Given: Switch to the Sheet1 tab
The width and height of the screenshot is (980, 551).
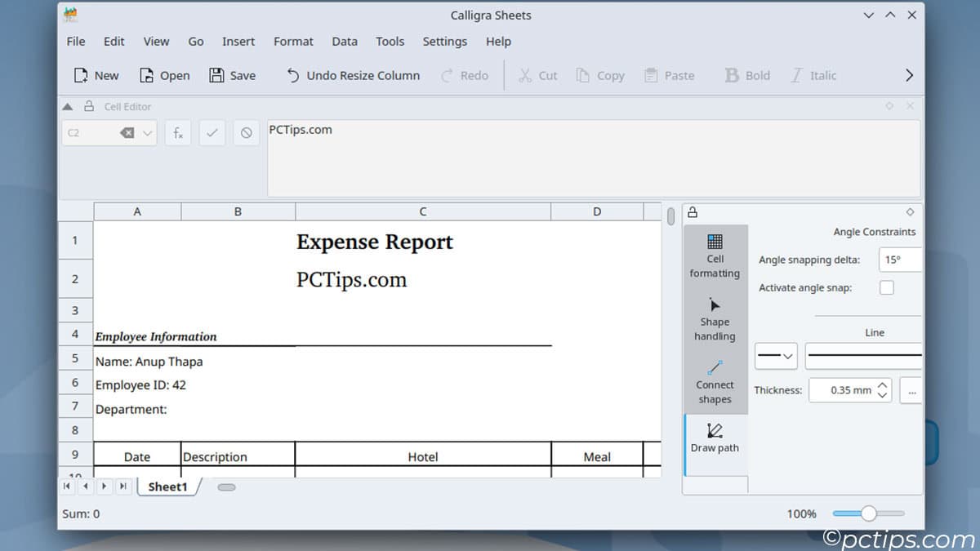Looking at the screenshot, I should (x=167, y=487).
